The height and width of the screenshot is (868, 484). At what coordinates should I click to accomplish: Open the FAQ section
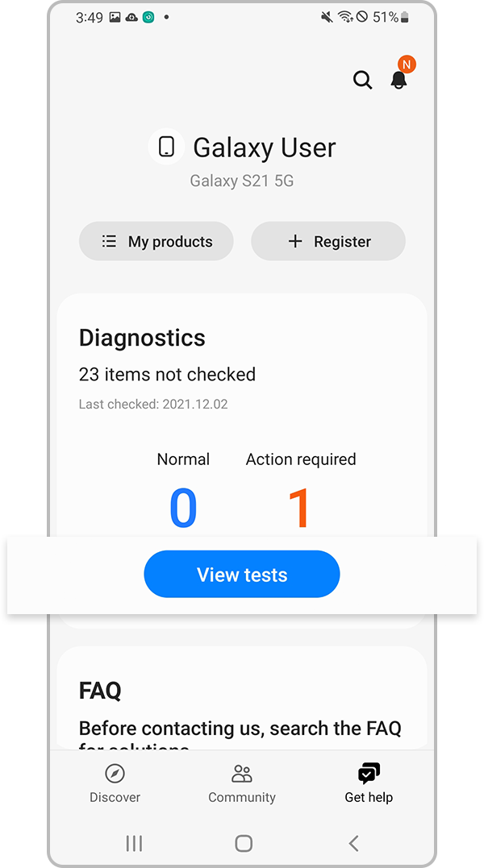point(100,691)
